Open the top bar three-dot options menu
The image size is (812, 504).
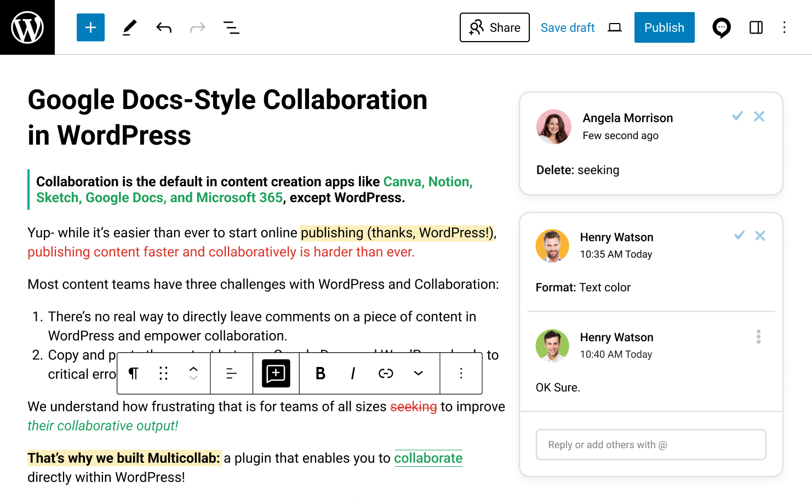[x=785, y=27]
